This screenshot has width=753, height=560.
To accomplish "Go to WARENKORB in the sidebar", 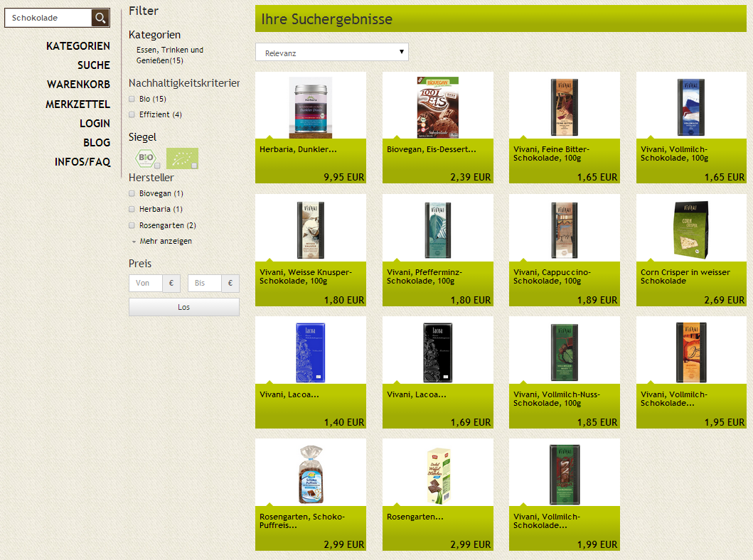I will click(x=78, y=85).
